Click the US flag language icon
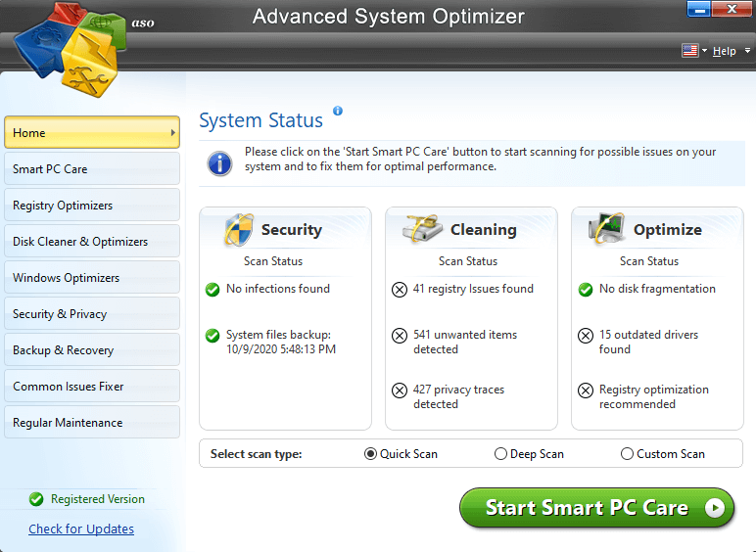The width and height of the screenshot is (756, 552). point(690,50)
